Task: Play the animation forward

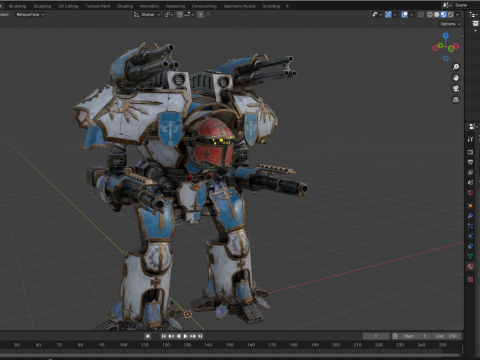Action: (186, 336)
